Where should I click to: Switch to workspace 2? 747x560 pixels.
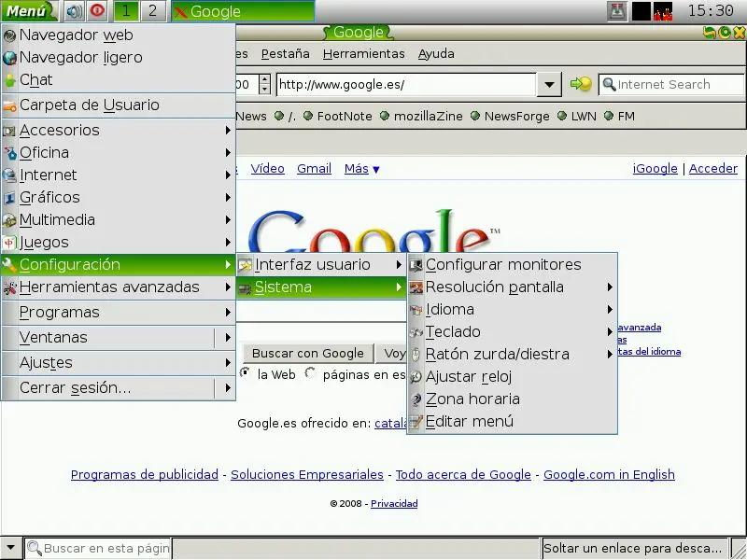click(x=152, y=11)
